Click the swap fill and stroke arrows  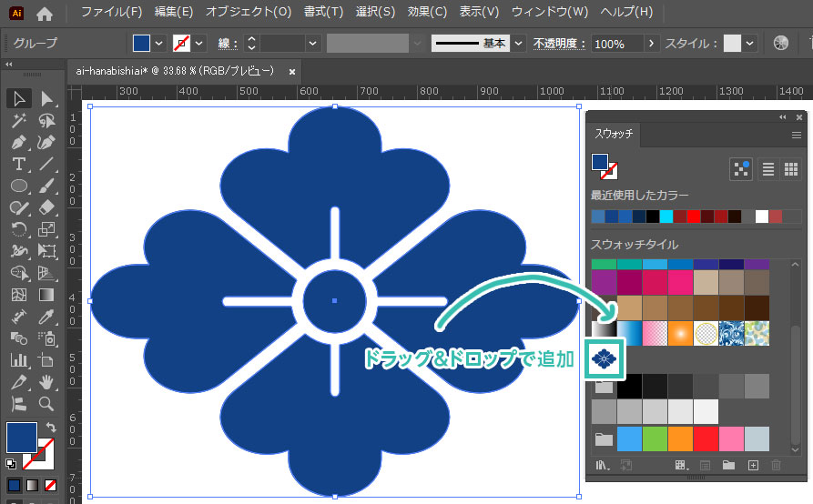pyautogui.click(x=51, y=428)
